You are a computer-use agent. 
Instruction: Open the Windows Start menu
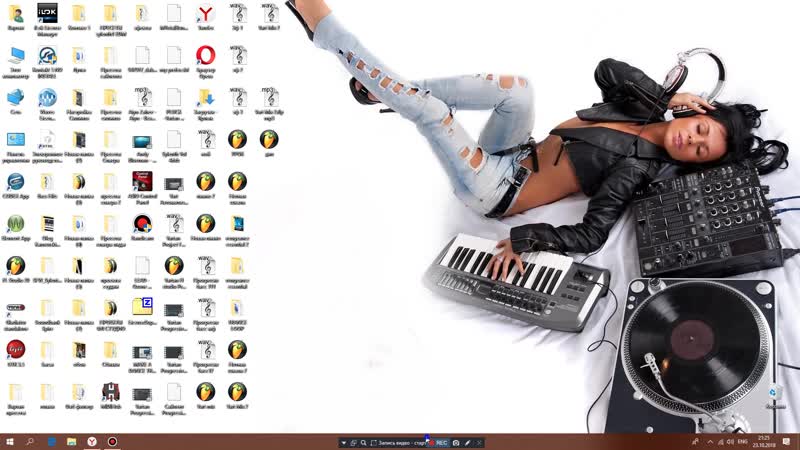click(10, 441)
